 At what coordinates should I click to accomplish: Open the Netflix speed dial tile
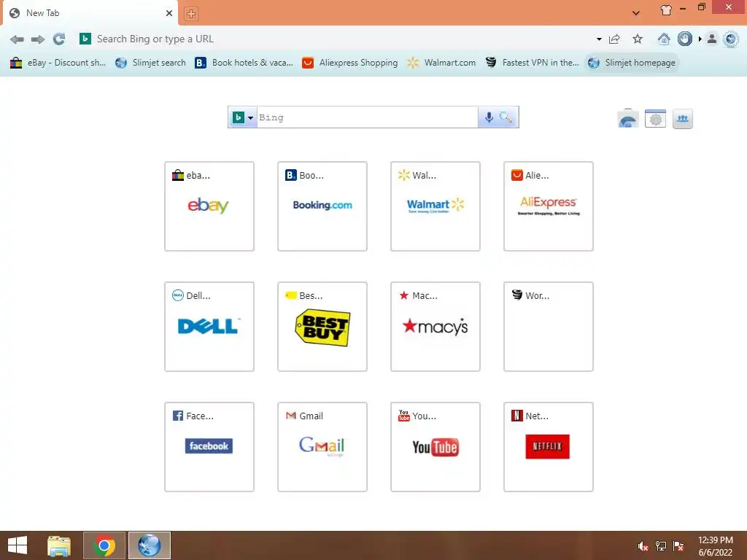click(549, 447)
